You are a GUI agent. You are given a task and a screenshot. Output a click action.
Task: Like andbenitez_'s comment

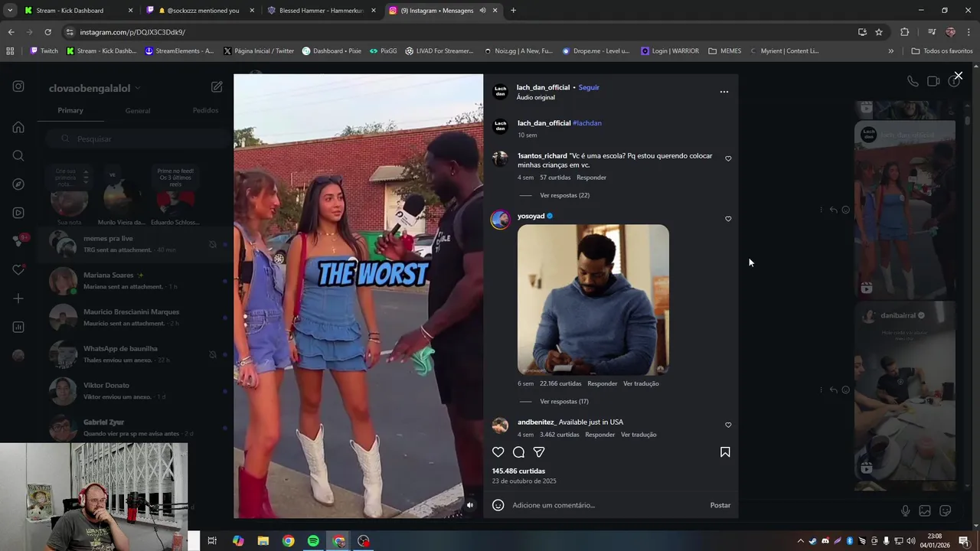pyautogui.click(x=728, y=425)
